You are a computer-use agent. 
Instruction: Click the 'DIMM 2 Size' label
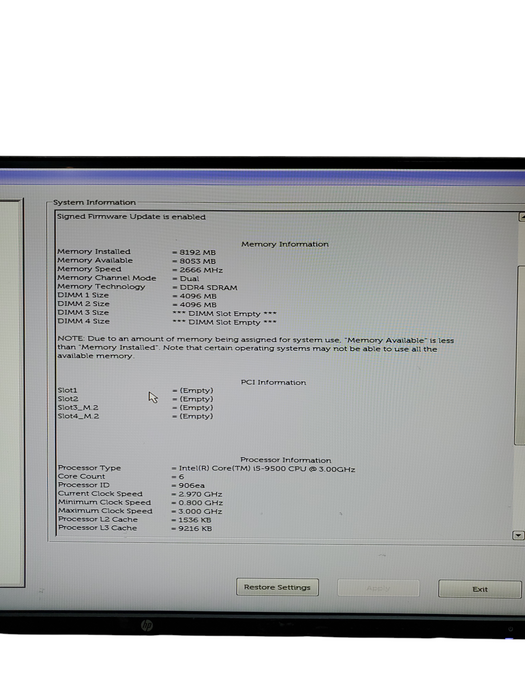[x=83, y=304]
